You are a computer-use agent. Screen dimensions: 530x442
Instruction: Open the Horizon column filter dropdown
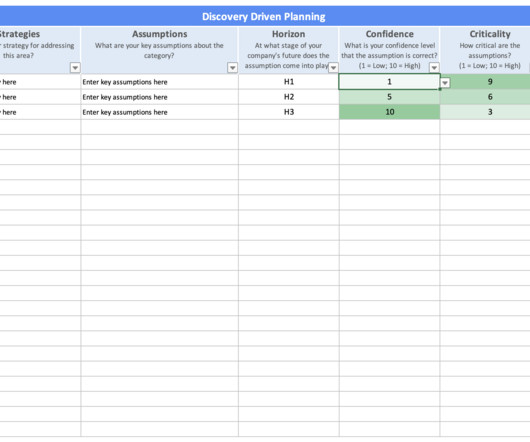click(x=333, y=68)
